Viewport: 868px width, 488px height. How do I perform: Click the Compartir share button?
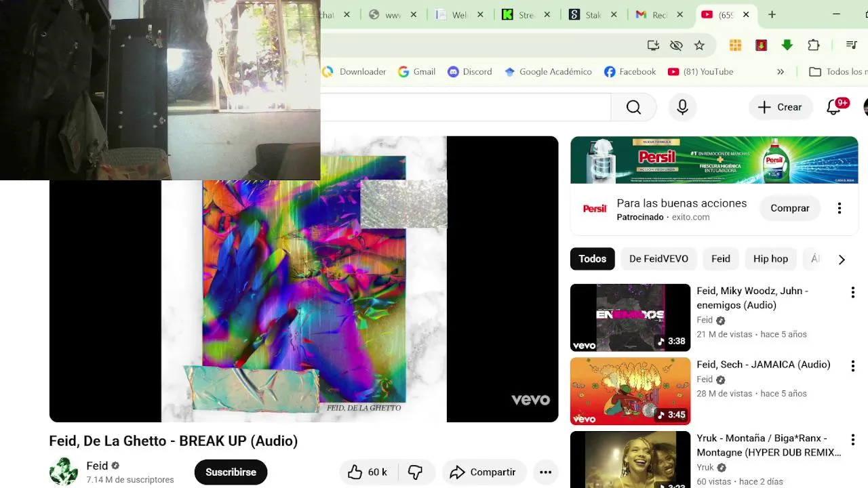[x=484, y=472]
